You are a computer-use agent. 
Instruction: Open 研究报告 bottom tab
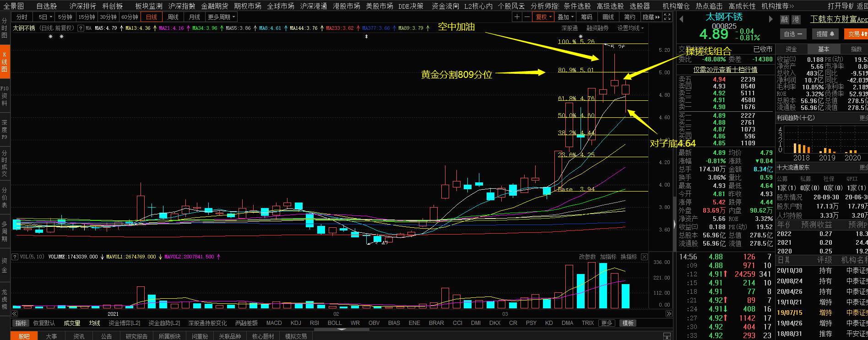tap(136, 336)
